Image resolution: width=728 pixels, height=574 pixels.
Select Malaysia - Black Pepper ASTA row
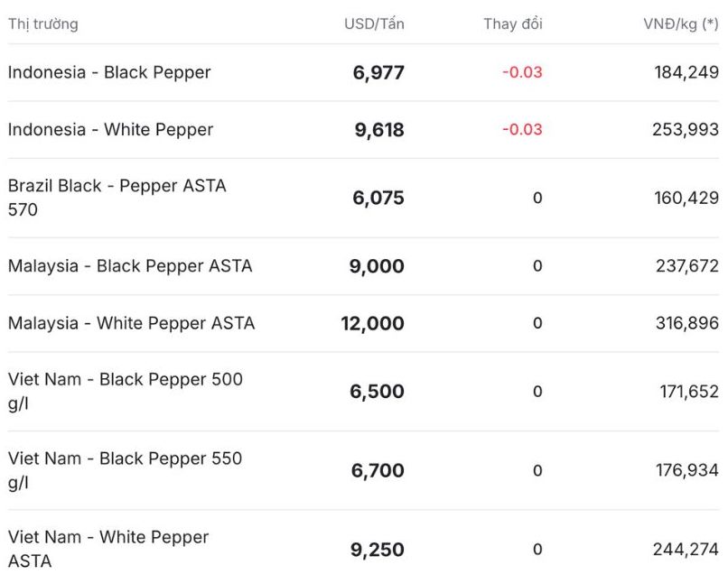tap(130, 266)
